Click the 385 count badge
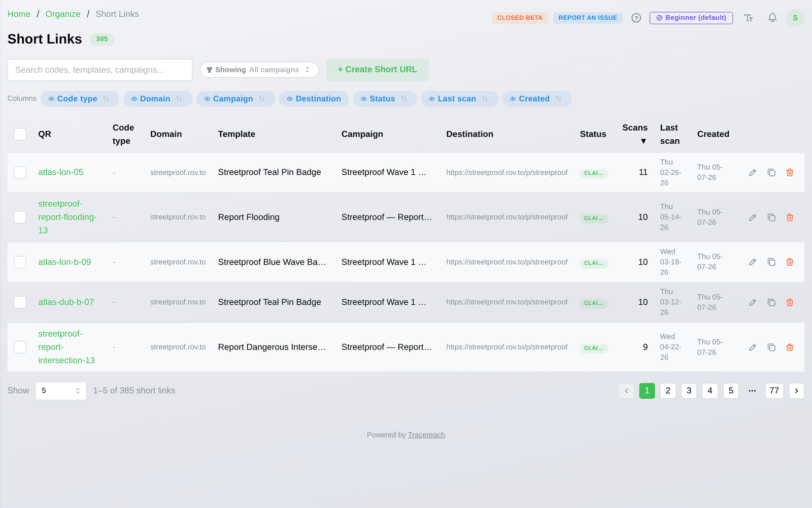The height and width of the screenshot is (508, 812). click(x=102, y=39)
